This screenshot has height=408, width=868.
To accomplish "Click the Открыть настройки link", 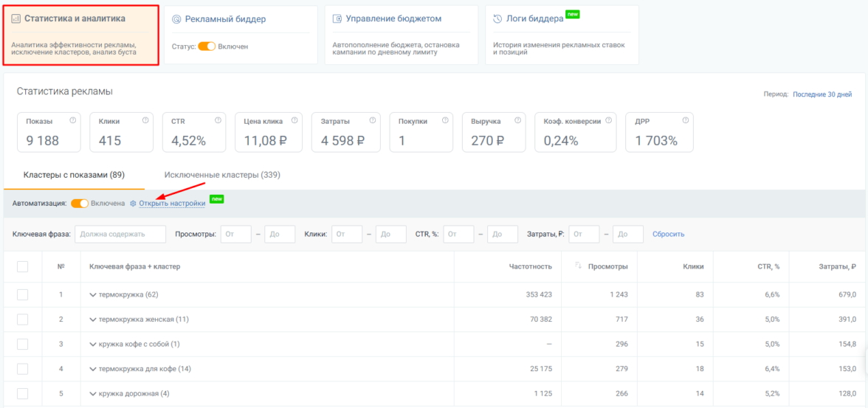I will [172, 203].
